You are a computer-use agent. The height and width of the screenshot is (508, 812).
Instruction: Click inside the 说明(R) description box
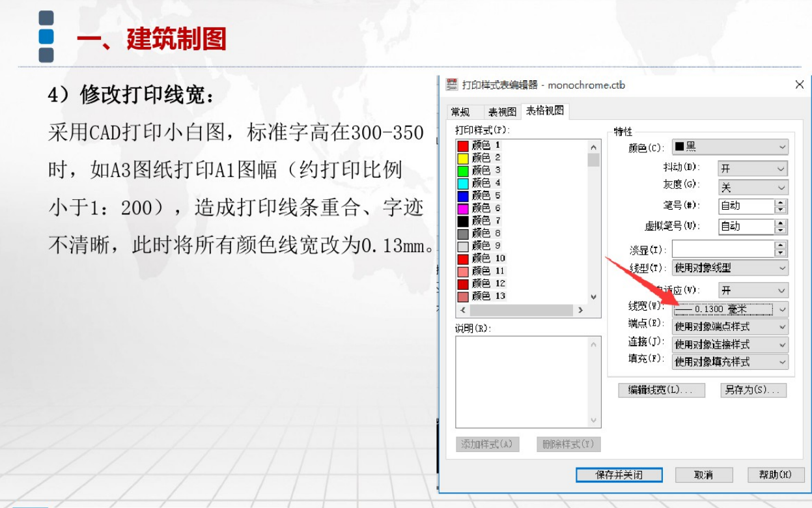pos(522,382)
